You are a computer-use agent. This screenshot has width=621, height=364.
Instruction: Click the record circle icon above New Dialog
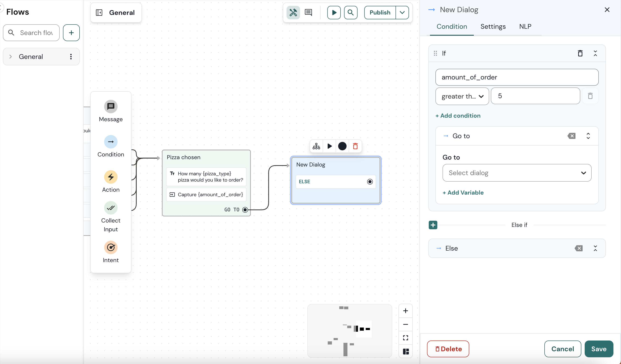point(342,146)
